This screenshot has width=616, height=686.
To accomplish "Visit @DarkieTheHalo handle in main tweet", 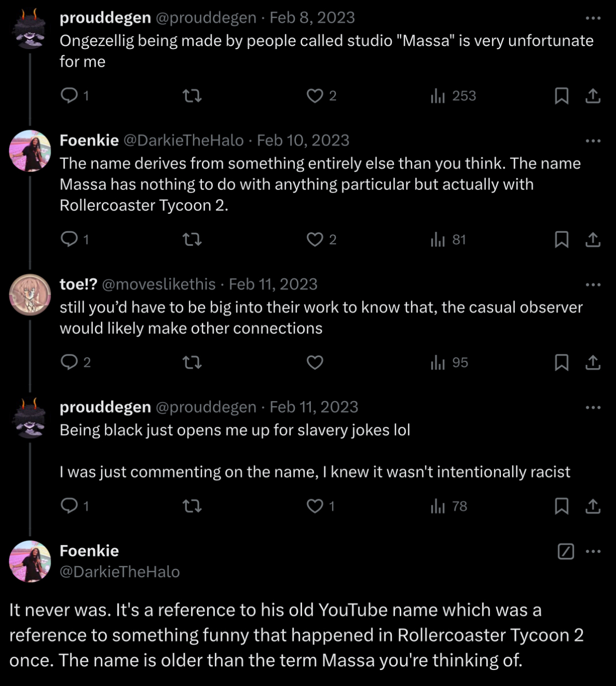I will [x=120, y=572].
